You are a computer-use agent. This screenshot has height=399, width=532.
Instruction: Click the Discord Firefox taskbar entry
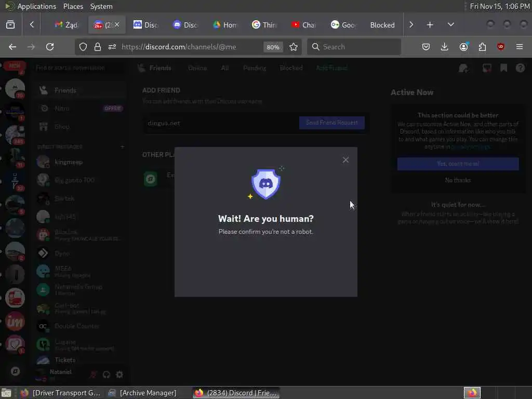[236, 393]
